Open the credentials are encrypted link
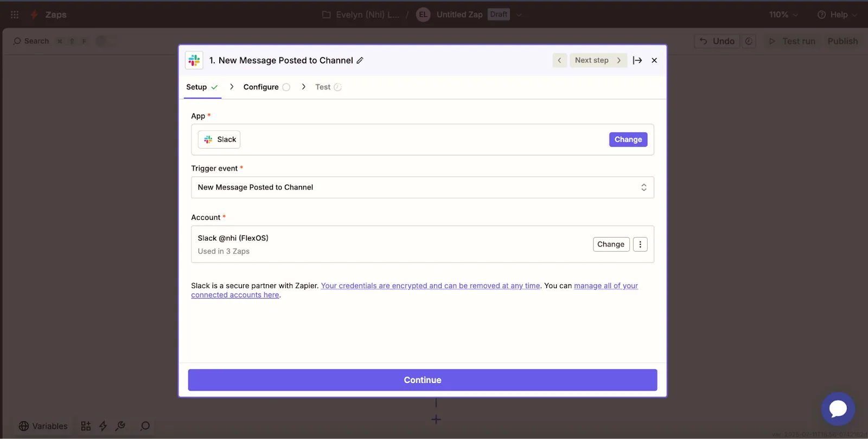Image resolution: width=868 pixels, height=439 pixels. pyautogui.click(x=430, y=285)
